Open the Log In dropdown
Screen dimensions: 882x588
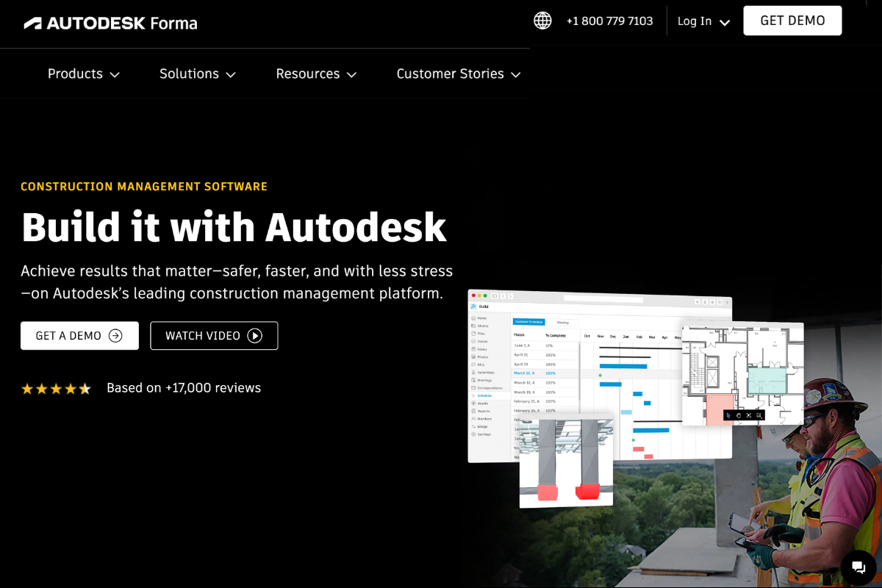[x=702, y=21]
